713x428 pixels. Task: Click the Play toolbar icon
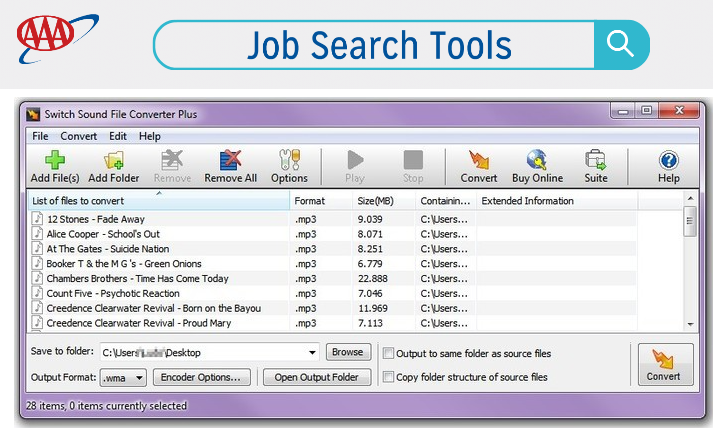tap(355, 160)
